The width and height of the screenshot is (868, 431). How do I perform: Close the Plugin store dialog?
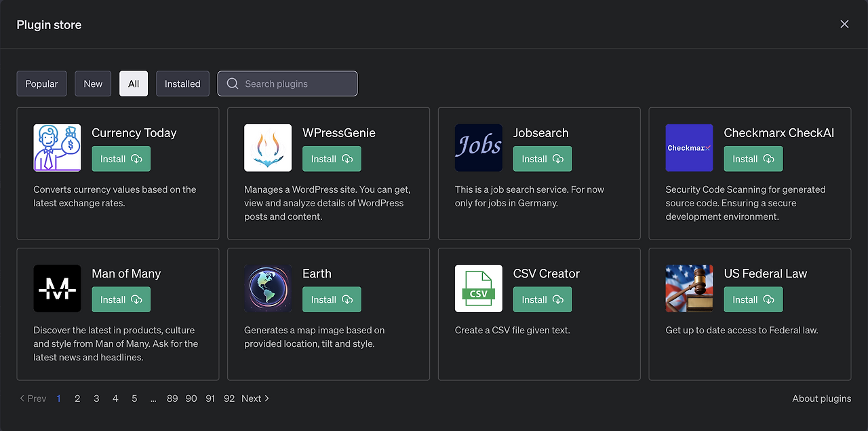[844, 24]
